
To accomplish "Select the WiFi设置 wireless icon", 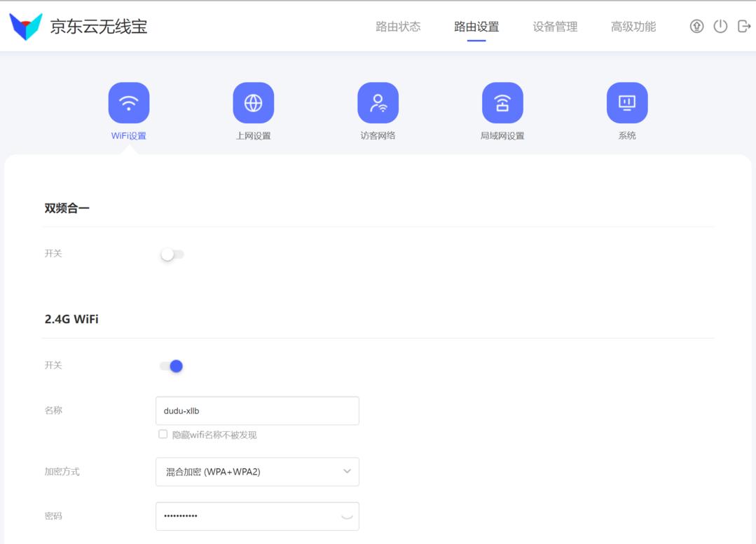I will [x=128, y=102].
